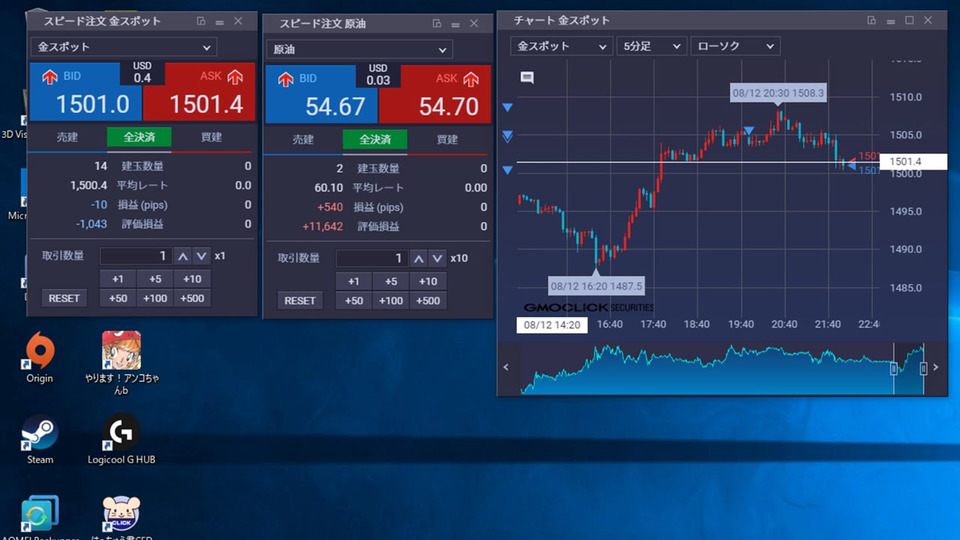Image resolution: width=960 pixels, height=540 pixels.
Task: Add +50 quantity in the crude oil window
Action: click(x=353, y=301)
